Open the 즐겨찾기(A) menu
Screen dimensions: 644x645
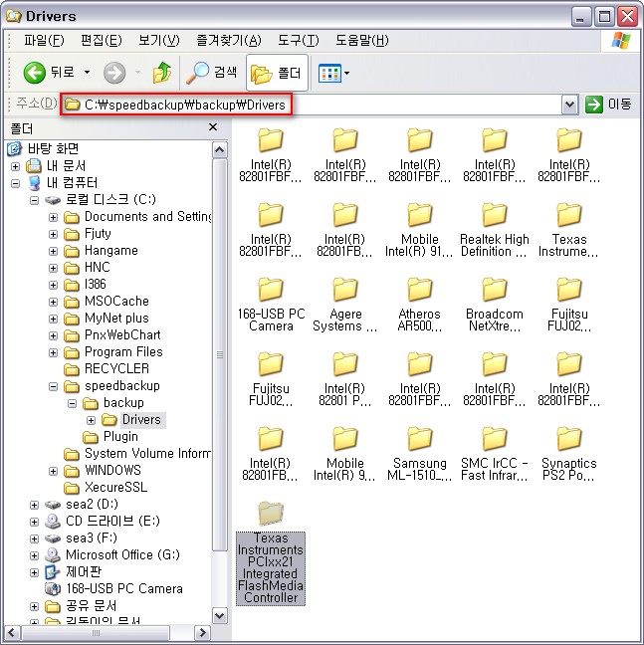coord(229,40)
